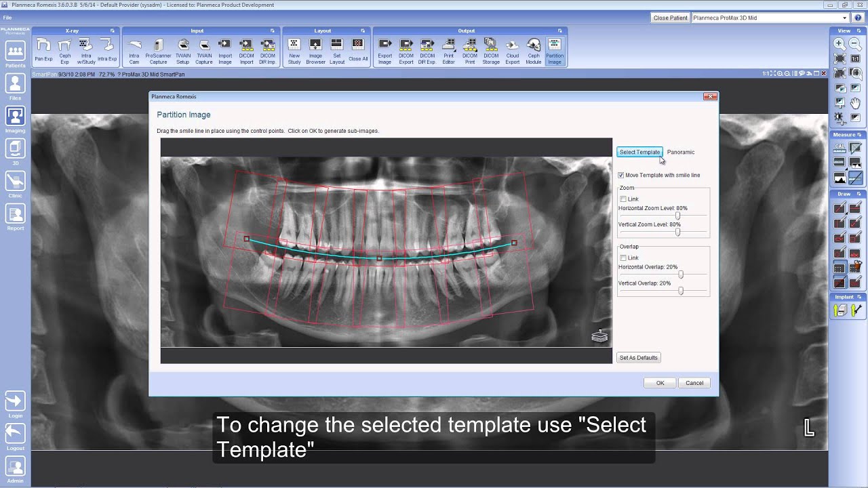Image resolution: width=868 pixels, height=488 pixels.
Task: Collapse the View panel
Action: [859, 30]
